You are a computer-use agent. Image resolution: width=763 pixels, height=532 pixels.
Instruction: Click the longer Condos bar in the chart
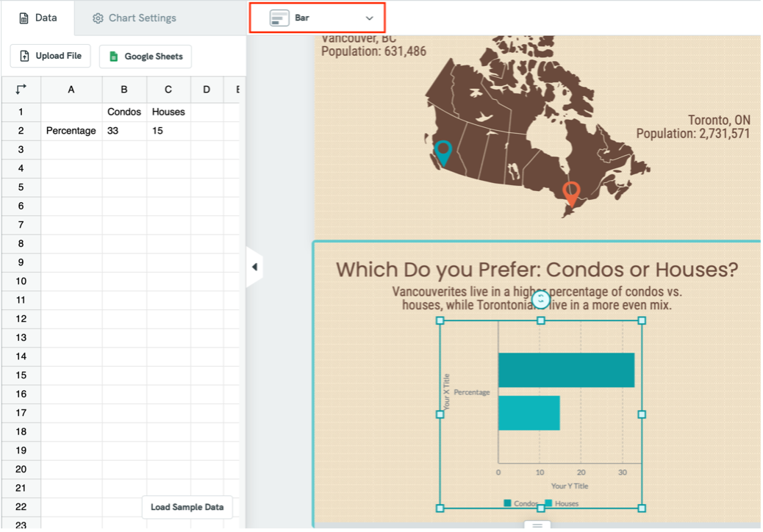[x=566, y=370]
